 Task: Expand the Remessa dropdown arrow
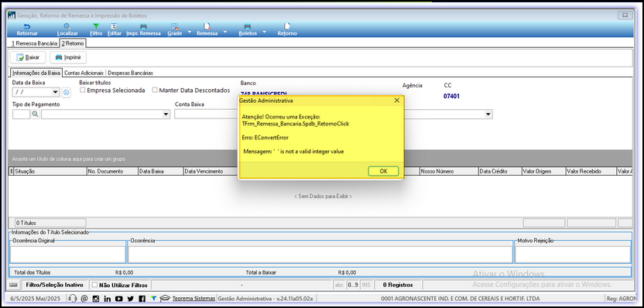(x=224, y=31)
